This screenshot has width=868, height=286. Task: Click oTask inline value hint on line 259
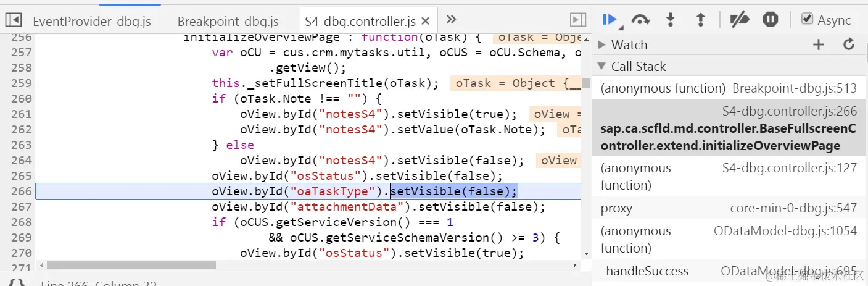(516, 83)
